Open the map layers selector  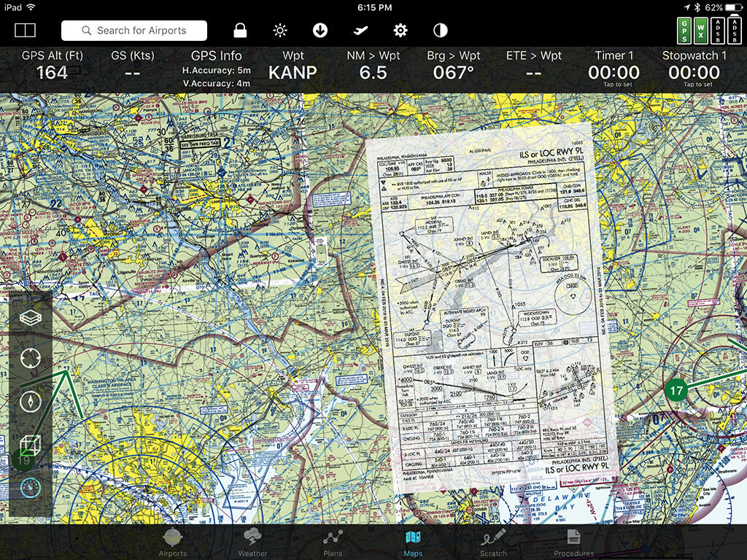[x=30, y=317]
